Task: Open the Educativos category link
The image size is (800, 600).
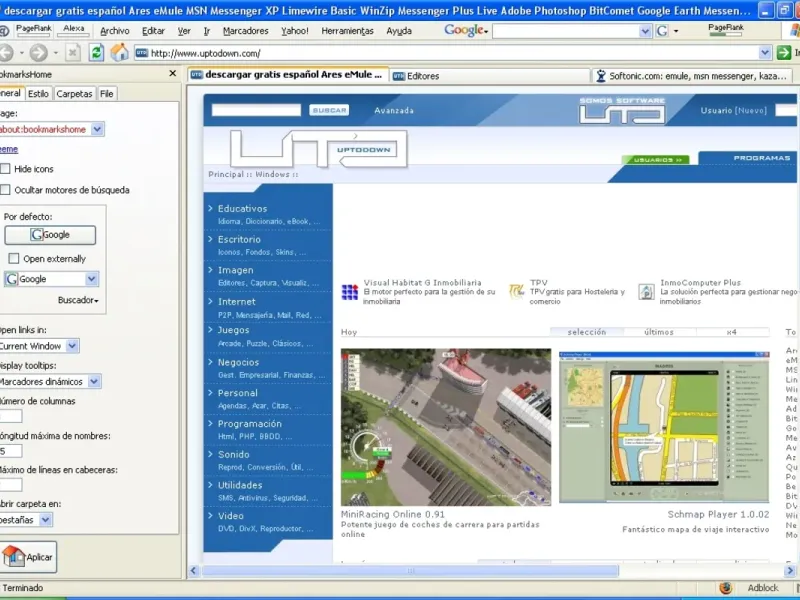Action: tap(242, 209)
